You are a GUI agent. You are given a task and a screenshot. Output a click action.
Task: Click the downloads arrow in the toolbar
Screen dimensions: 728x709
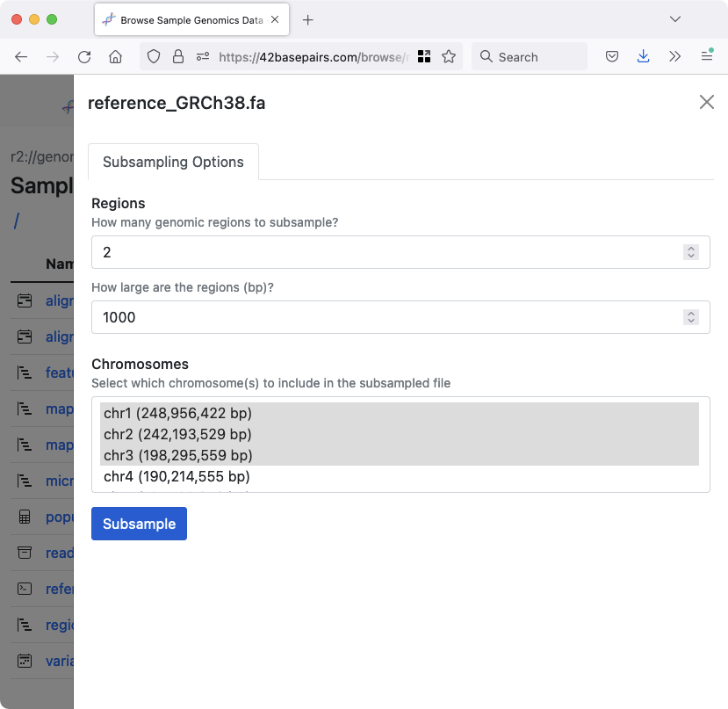pos(643,55)
